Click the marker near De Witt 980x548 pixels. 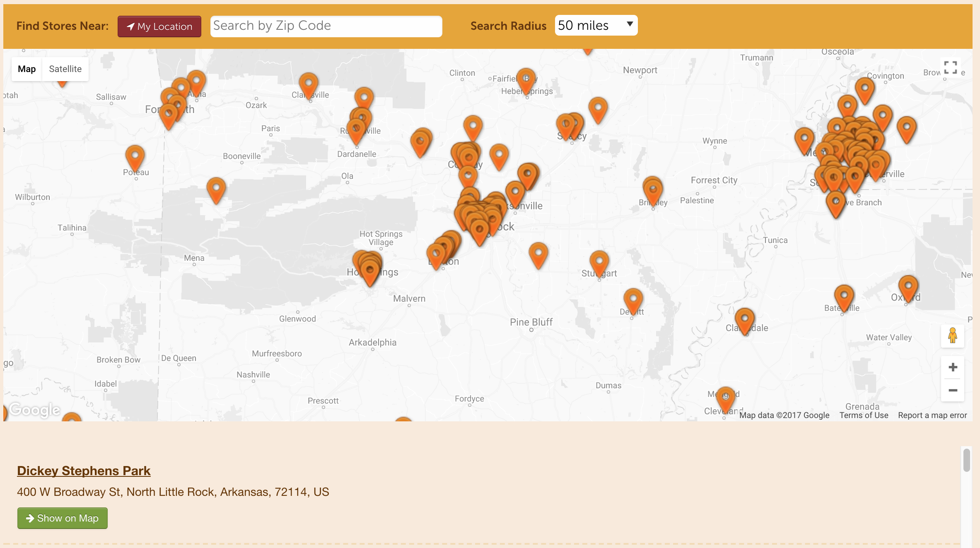coord(633,300)
